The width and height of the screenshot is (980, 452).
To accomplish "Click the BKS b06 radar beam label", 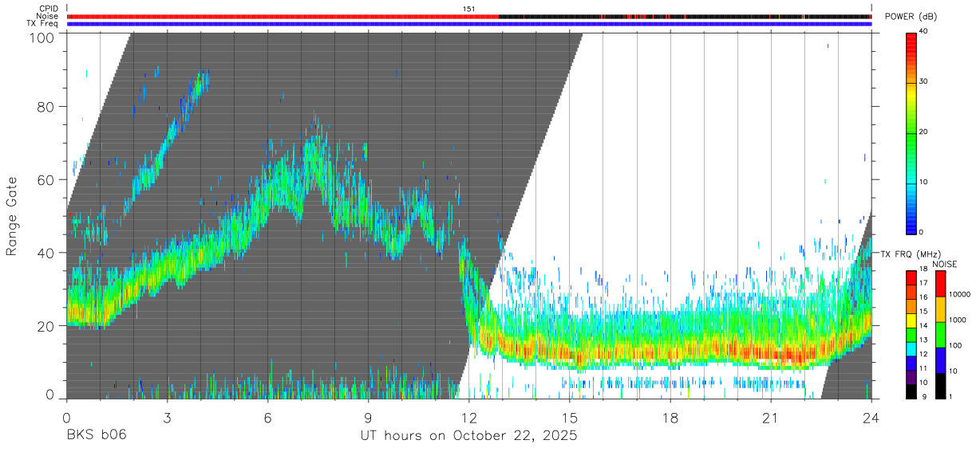I will click(x=97, y=435).
